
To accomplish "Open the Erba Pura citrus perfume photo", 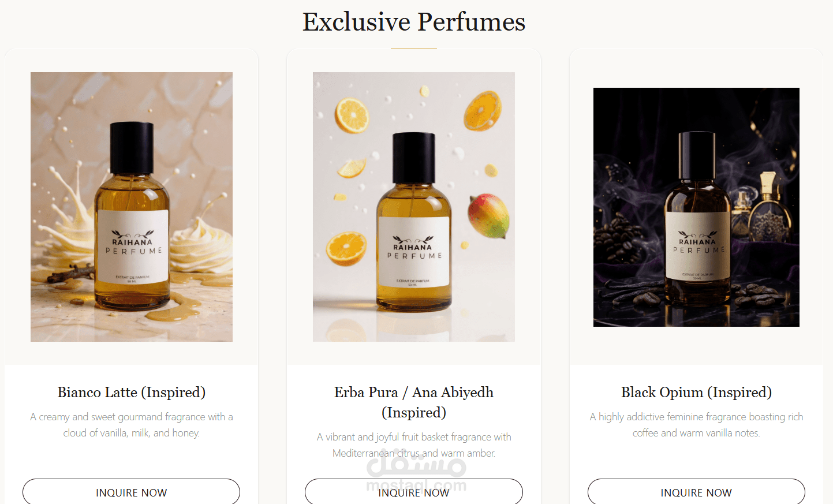I will [414, 207].
